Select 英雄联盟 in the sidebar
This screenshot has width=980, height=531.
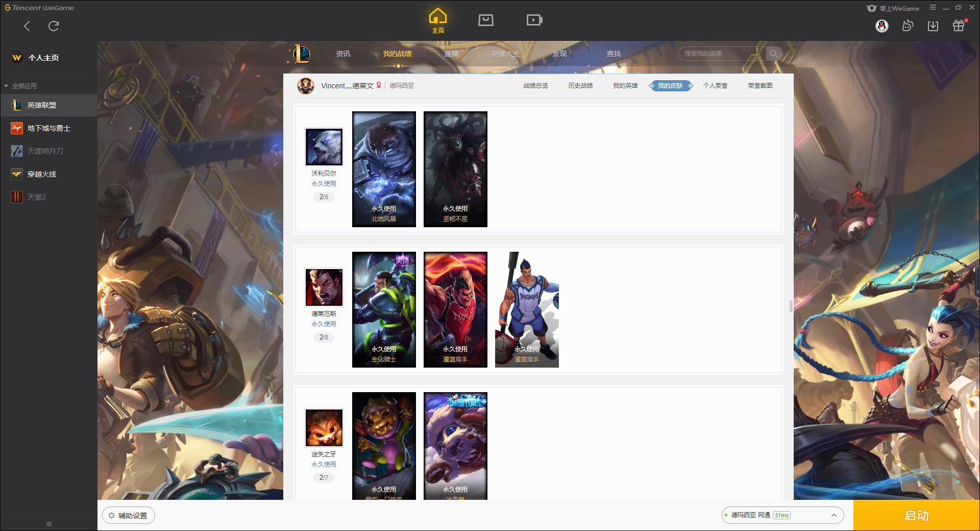48,105
